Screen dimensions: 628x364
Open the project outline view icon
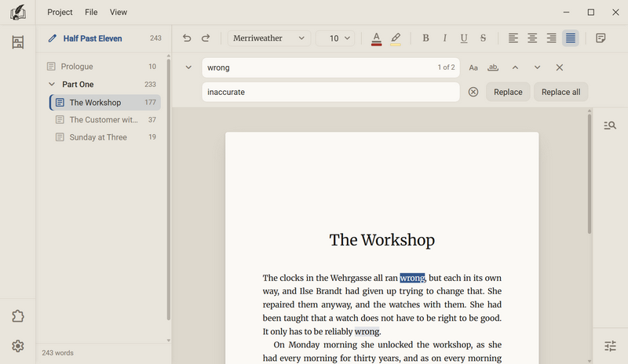(17, 42)
